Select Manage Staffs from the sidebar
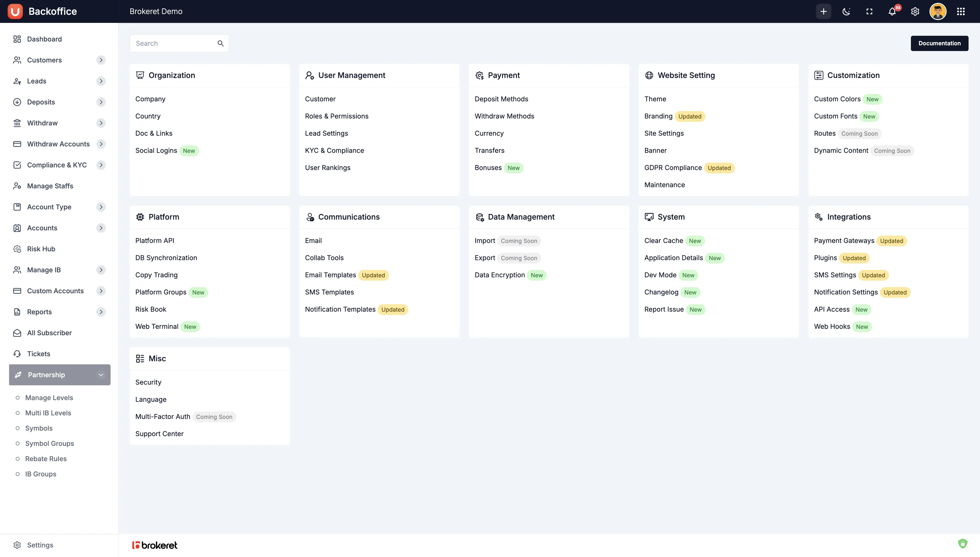This screenshot has width=980, height=557. [50, 186]
